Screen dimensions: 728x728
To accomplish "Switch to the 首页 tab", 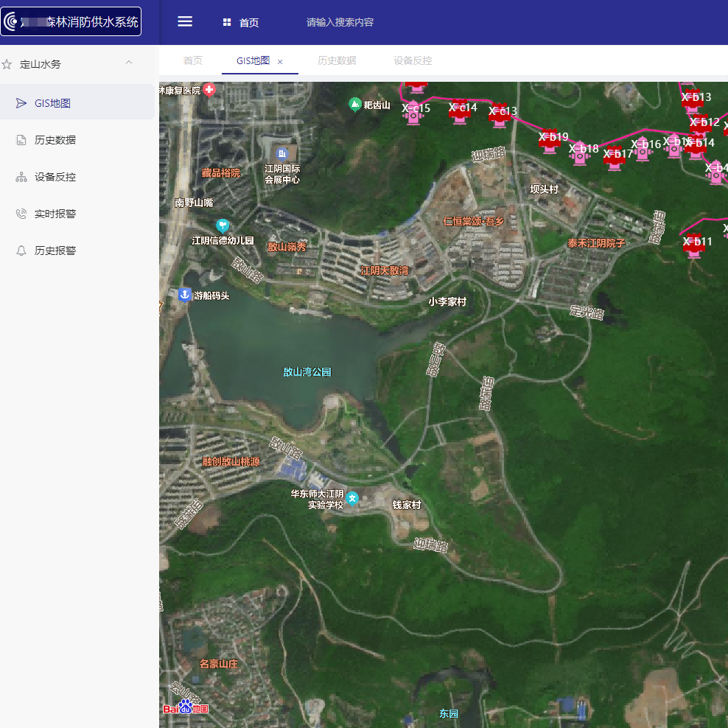I will [193, 61].
